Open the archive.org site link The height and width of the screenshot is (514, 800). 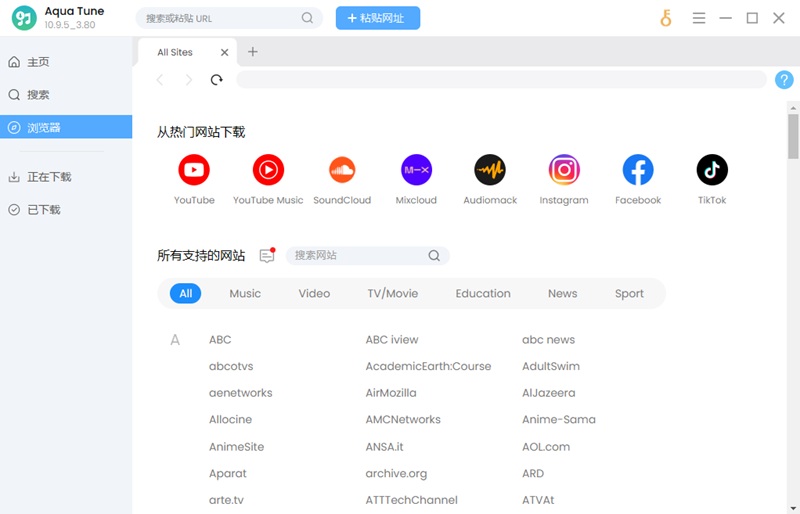coord(396,473)
